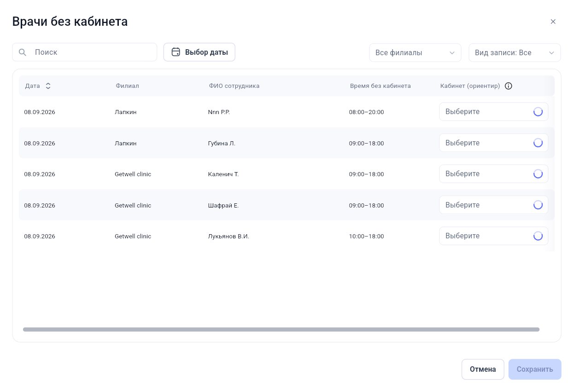Viewport: 568px width, 392px height.
Task: Click the info icon next to Кабинет (ориентир)
Action: (x=509, y=86)
